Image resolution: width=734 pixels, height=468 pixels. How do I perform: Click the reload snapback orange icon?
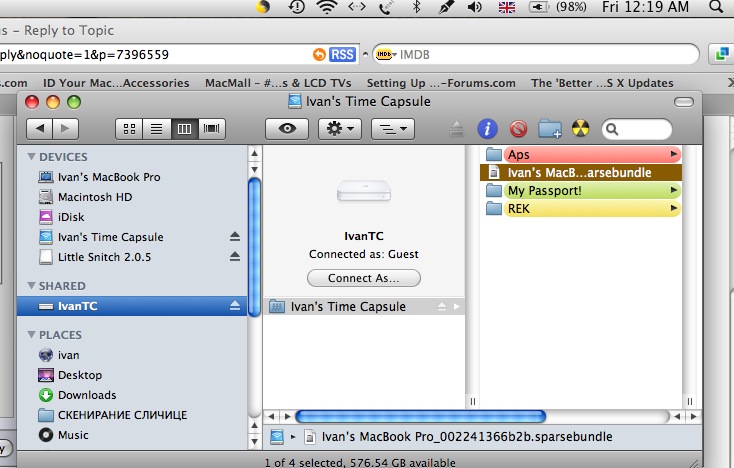(319, 55)
